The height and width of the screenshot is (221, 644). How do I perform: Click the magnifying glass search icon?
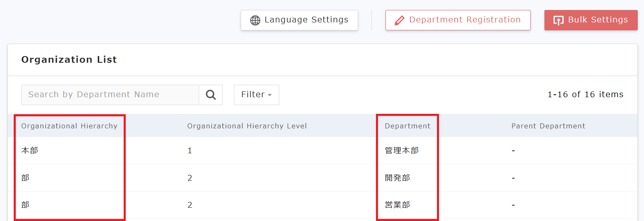tap(211, 95)
